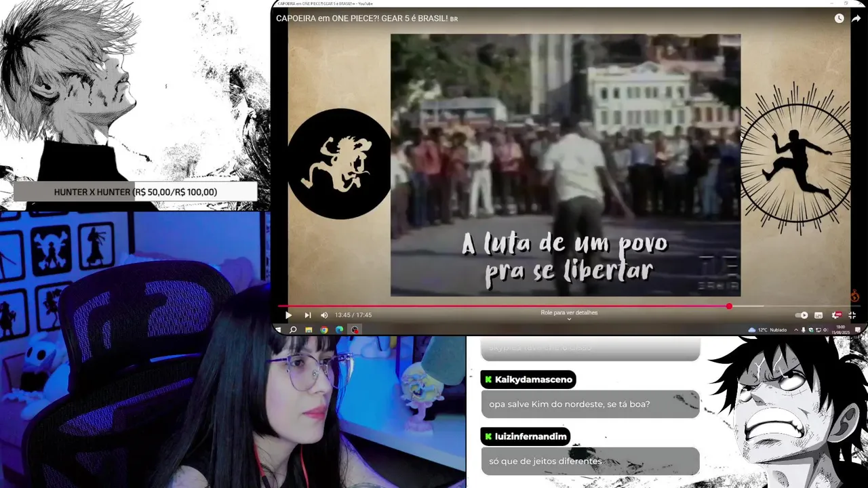Seek using the red progress bar handle
Viewport: 868px width, 488px height.
(729, 306)
